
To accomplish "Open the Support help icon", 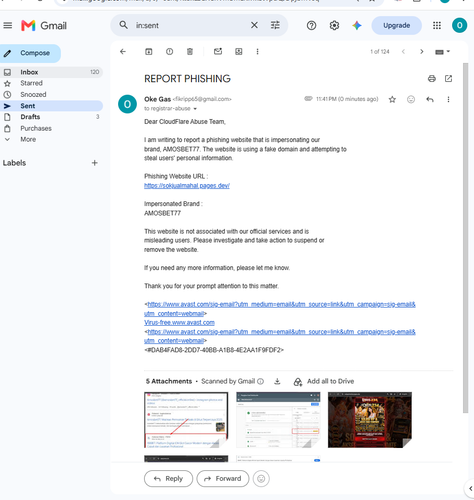I will click(x=311, y=25).
